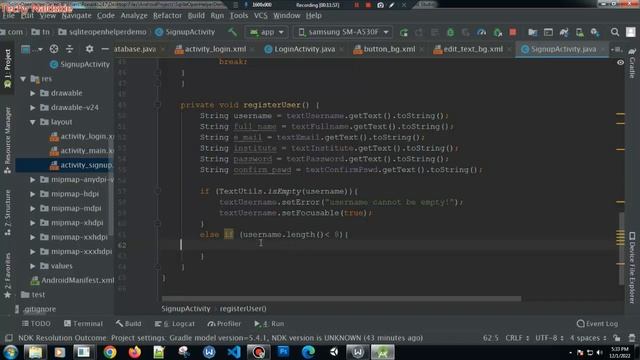Click the sqliteopenhelperdemo breadcrumb

(x=102, y=32)
